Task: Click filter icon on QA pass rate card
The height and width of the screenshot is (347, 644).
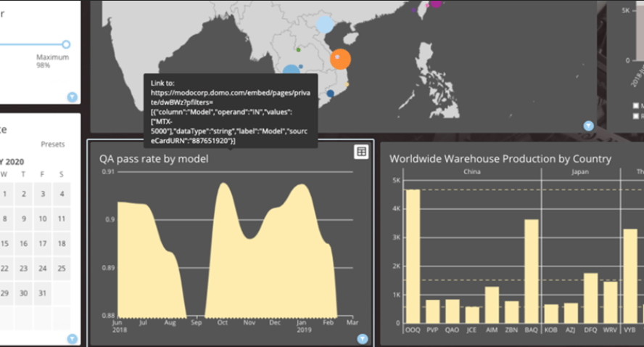Action: 363,339
